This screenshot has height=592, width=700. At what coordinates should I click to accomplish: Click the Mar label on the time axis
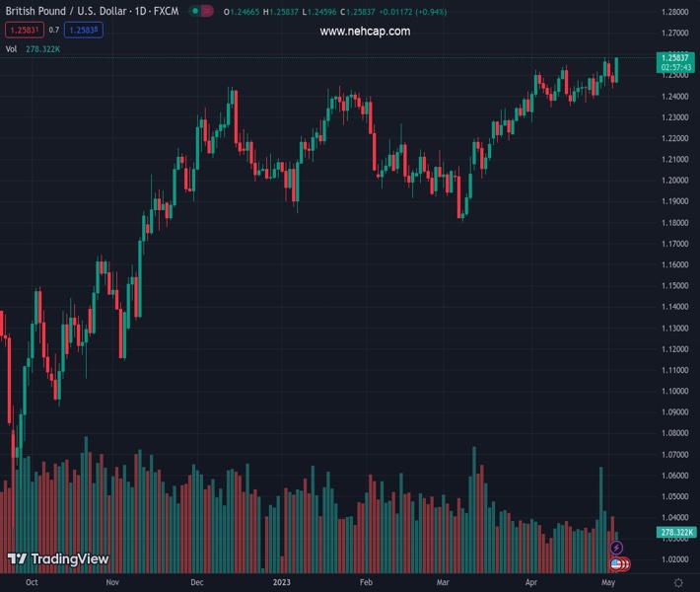pos(443,583)
